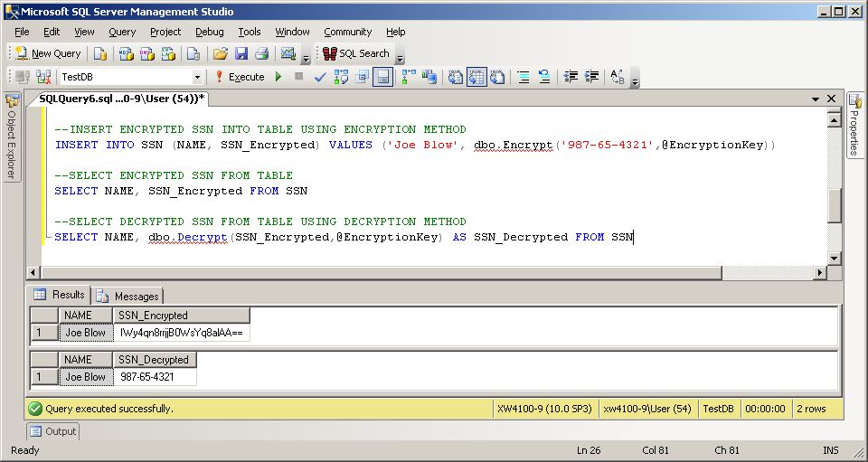868x462 pixels.
Task: Select Results to Grid mode
Action: coord(476,77)
